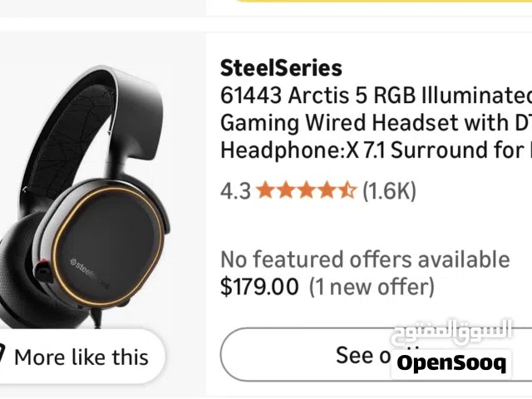Open the SteelSeries brand link
Viewport: 532px width, 399px height.
(x=280, y=67)
